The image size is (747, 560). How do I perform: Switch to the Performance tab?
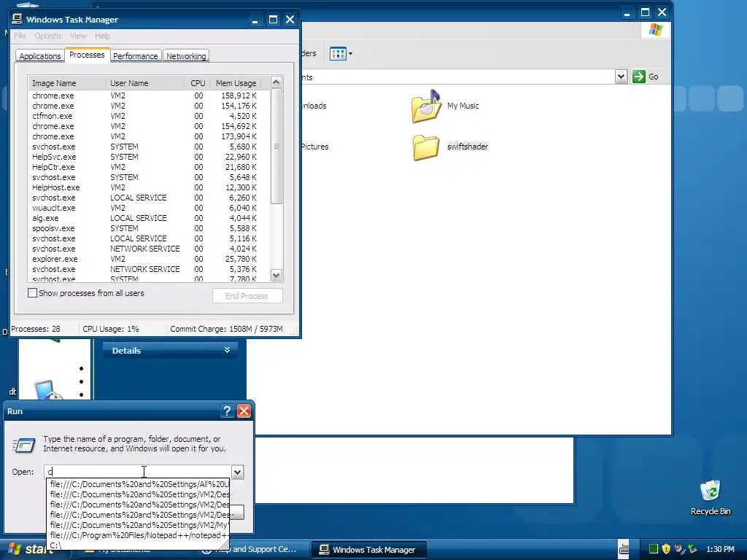135,56
